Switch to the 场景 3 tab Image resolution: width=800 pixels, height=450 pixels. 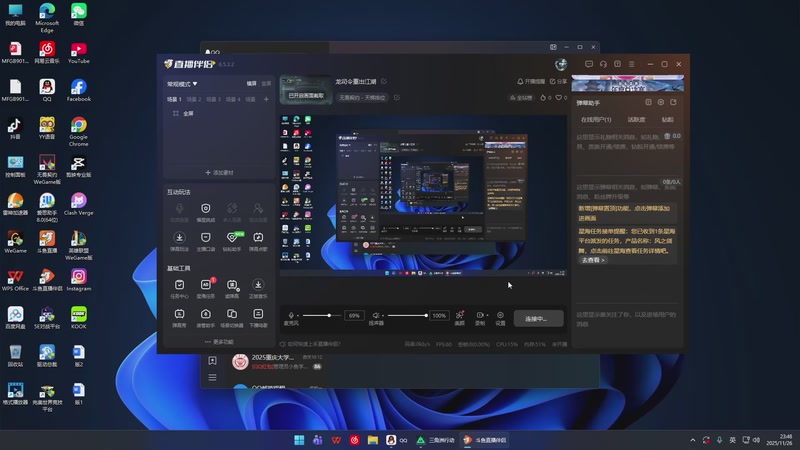(213, 99)
